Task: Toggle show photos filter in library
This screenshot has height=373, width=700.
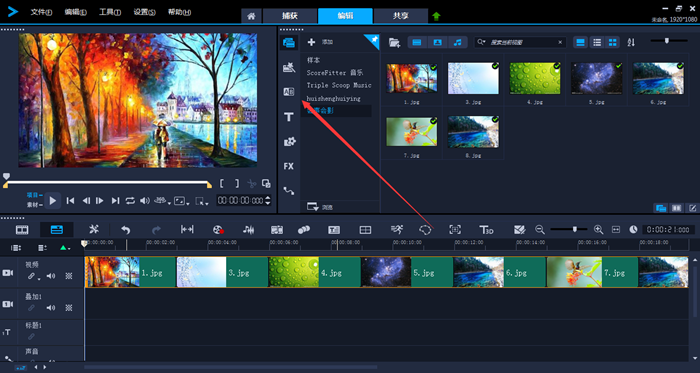Action: (438, 42)
